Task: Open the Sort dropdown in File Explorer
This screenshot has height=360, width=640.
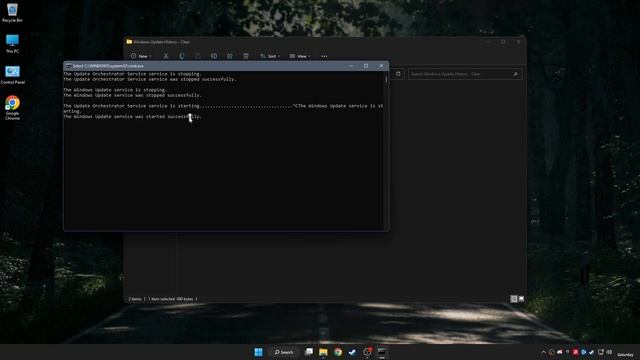Action: 270,56
